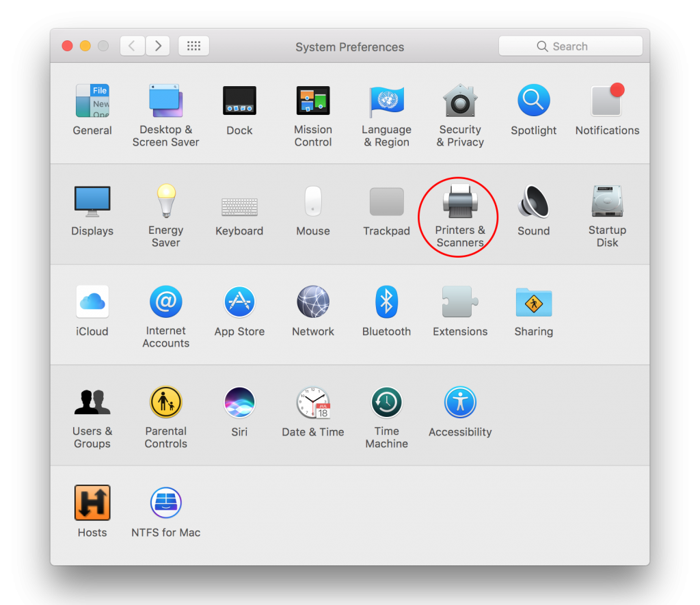Click the forward navigation arrow
This screenshot has height=605, width=700.
(x=158, y=46)
